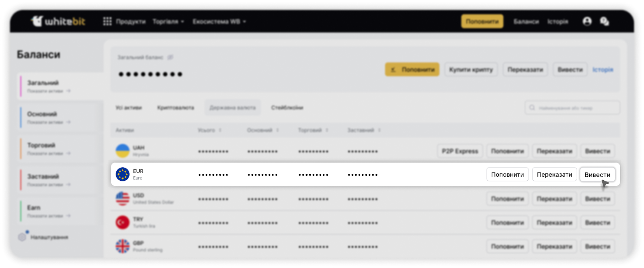Sort assets by the Усього column
Image resolution: width=644 pixels, height=268 pixels.
point(209,130)
